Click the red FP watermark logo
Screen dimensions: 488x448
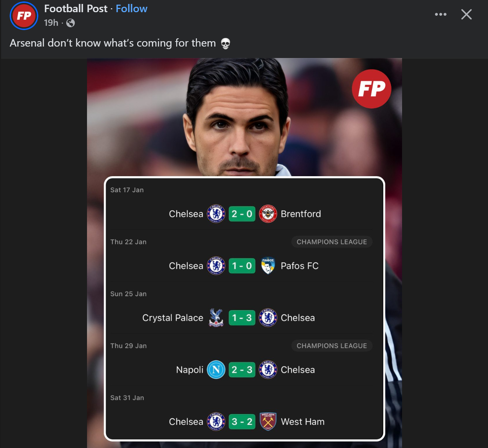point(371,89)
